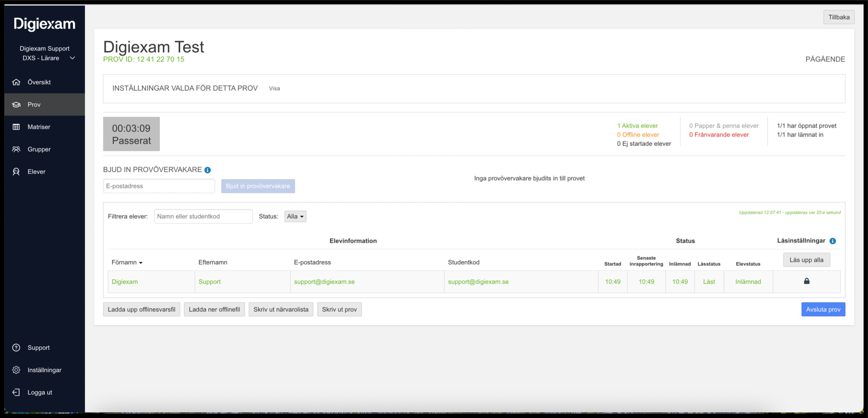Open Översikt in the sidebar

(x=44, y=82)
